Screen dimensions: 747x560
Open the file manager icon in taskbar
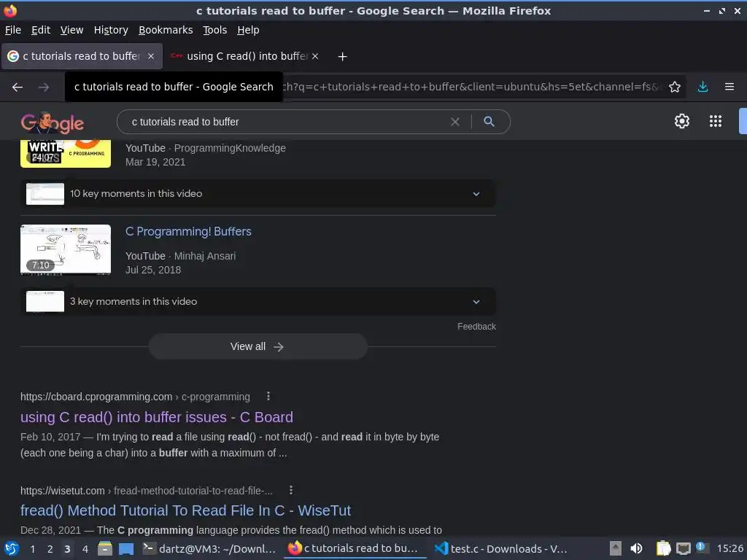point(105,549)
